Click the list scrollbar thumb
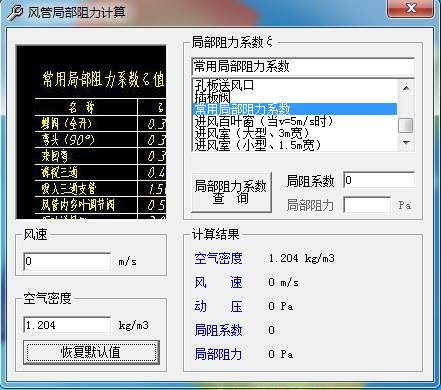Screen dimensions: 441x390 406,125
